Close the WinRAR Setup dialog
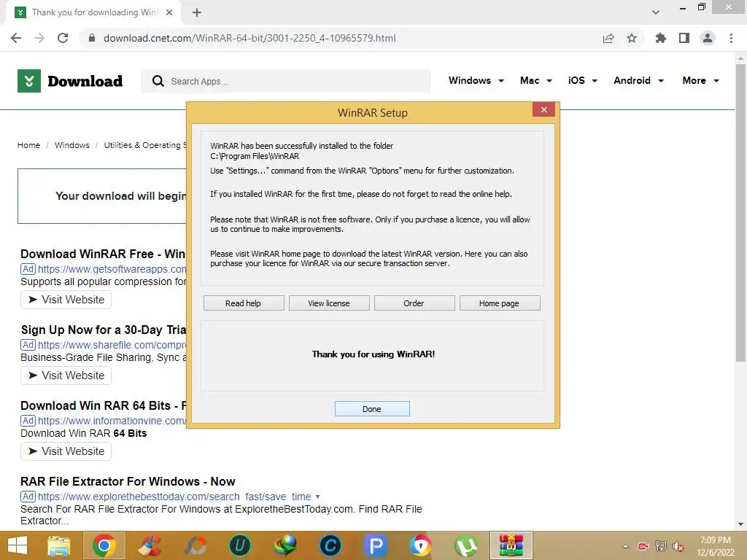This screenshot has height=560, width=747. point(543,110)
